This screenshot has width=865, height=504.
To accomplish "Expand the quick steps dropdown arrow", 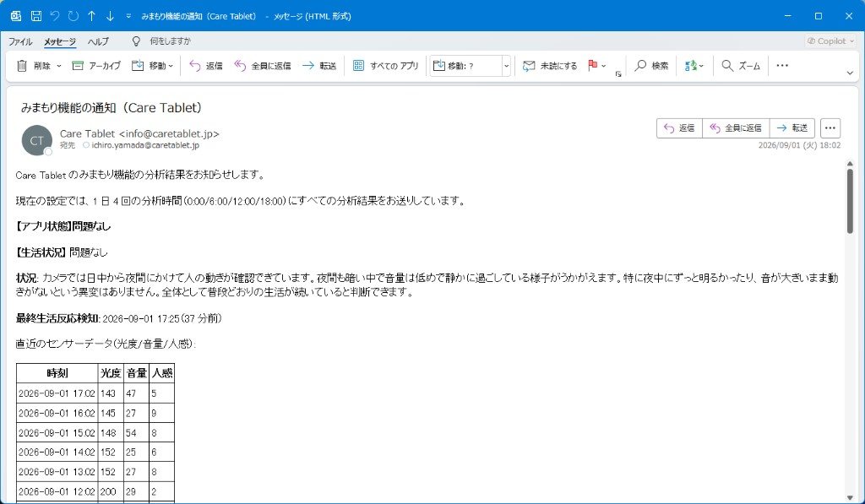I will pyautogui.click(x=506, y=66).
